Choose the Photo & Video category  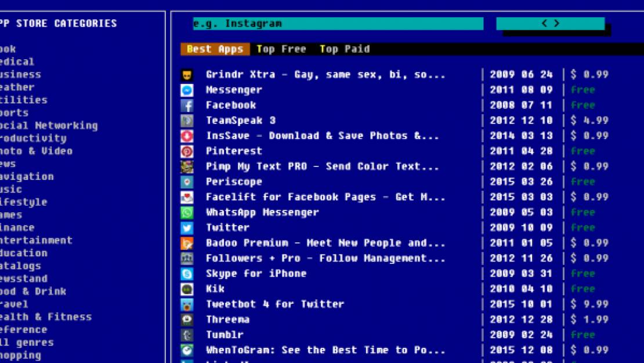(36, 151)
